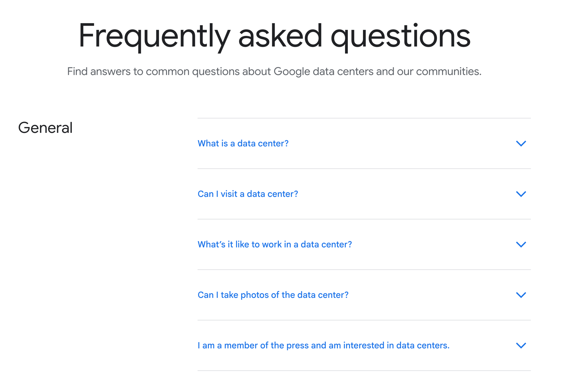Click the gap between press question and its chevron

(x=482, y=345)
